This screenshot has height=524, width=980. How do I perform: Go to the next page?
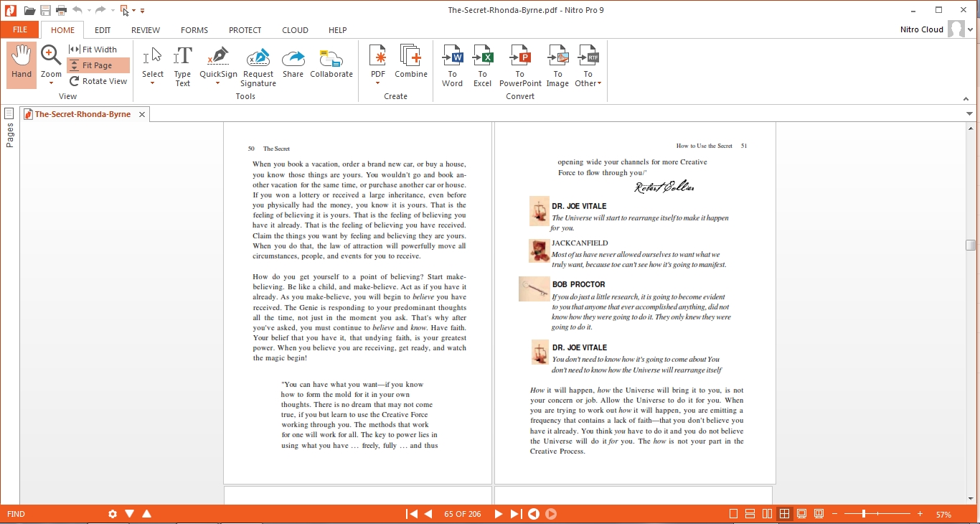[x=498, y=514]
